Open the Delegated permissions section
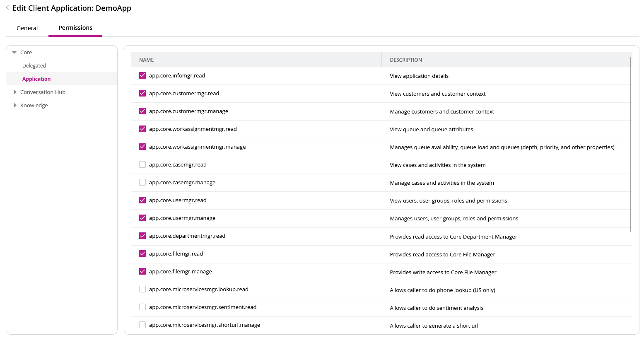 (34, 65)
